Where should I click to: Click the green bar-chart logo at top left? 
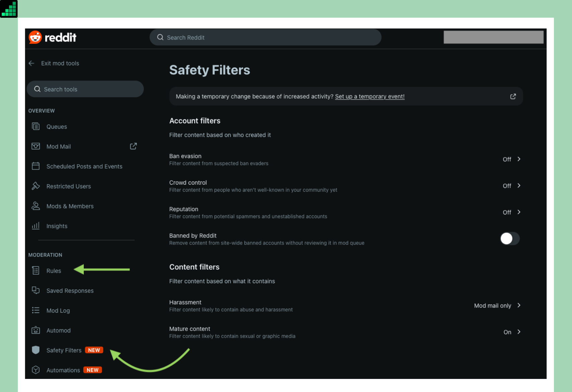[9, 9]
